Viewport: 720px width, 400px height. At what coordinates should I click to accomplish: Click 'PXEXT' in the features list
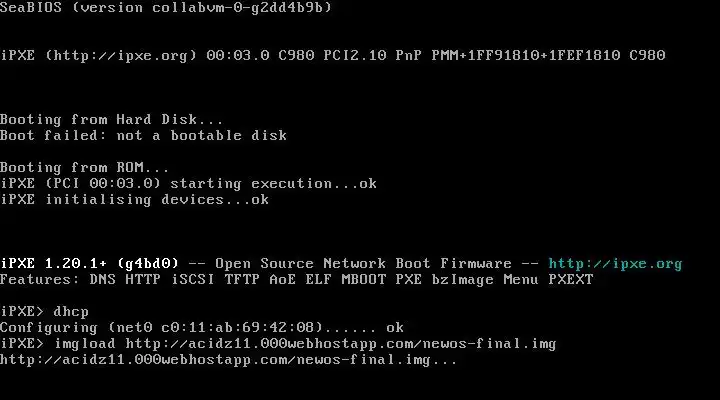coord(571,279)
